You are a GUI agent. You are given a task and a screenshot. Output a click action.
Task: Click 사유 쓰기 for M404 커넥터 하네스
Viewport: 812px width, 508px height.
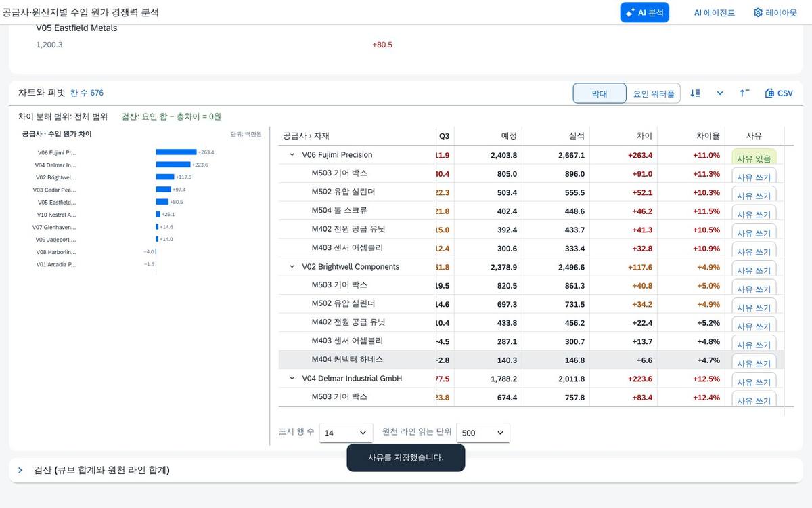[754, 362]
